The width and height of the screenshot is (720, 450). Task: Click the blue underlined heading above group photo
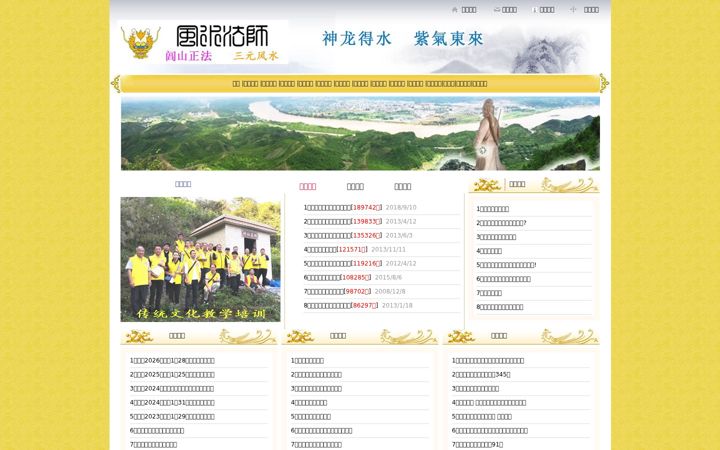pyautogui.click(x=183, y=184)
